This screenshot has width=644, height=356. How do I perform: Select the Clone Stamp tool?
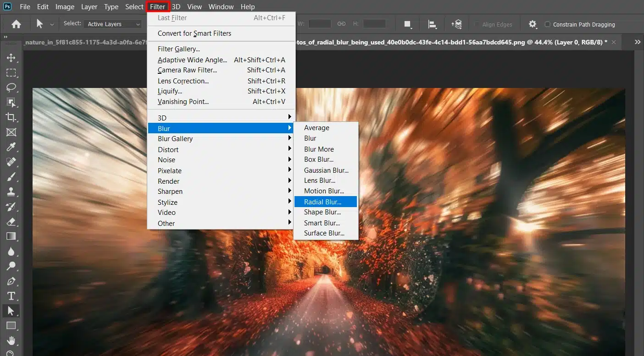coord(11,192)
